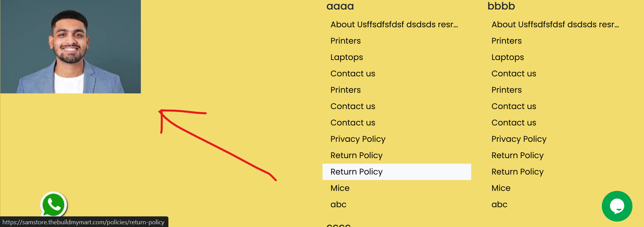The image size is (644, 227).
Task: Open About Us link under aaaa
Action: tap(394, 25)
